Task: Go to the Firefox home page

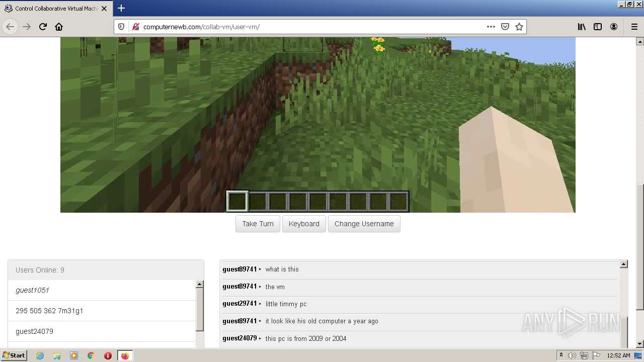Action: point(59,27)
